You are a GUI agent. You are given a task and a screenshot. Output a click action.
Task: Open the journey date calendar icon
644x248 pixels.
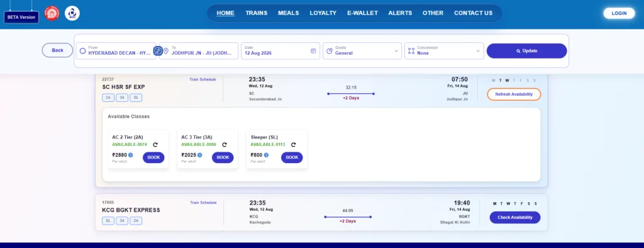point(313,51)
